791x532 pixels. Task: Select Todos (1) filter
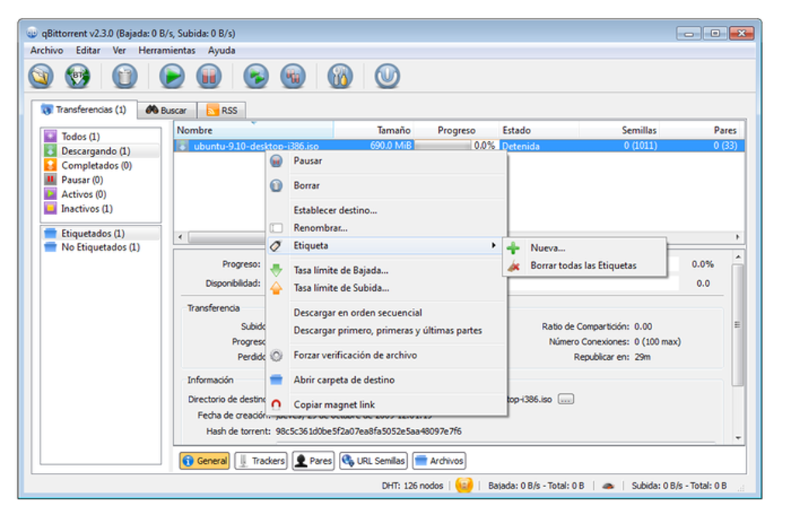tap(101, 136)
